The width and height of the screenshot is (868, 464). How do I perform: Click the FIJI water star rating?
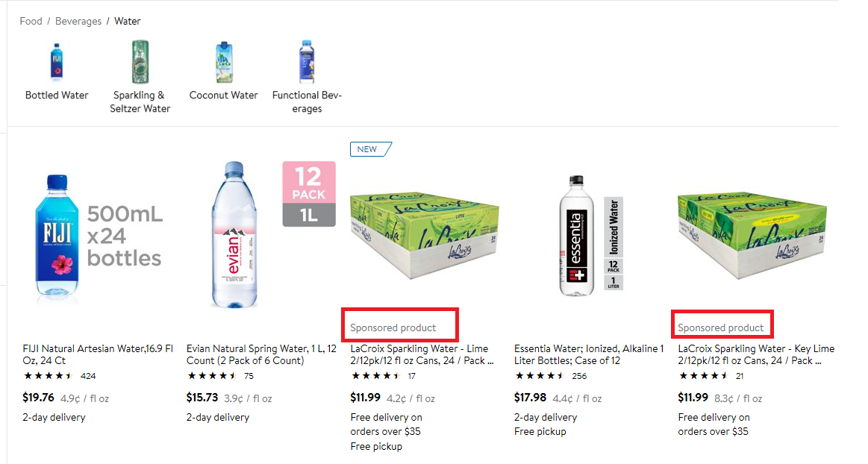tap(49, 376)
